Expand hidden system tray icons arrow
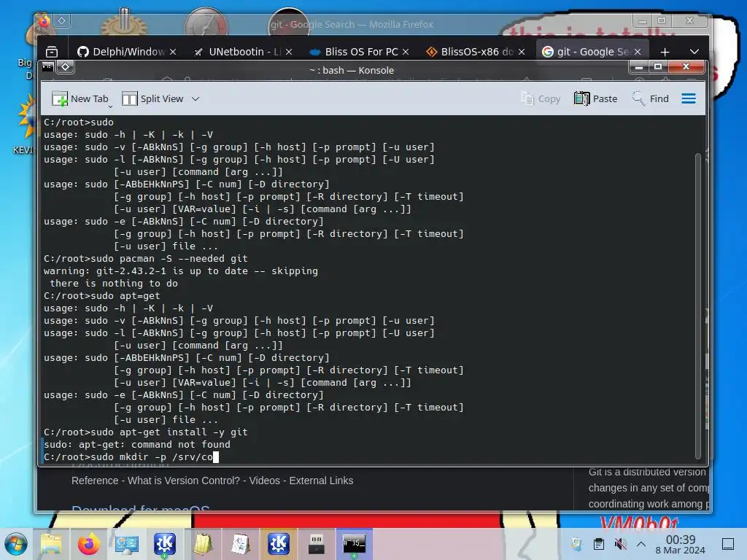The height and width of the screenshot is (560, 747). click(x=641, y=544)
